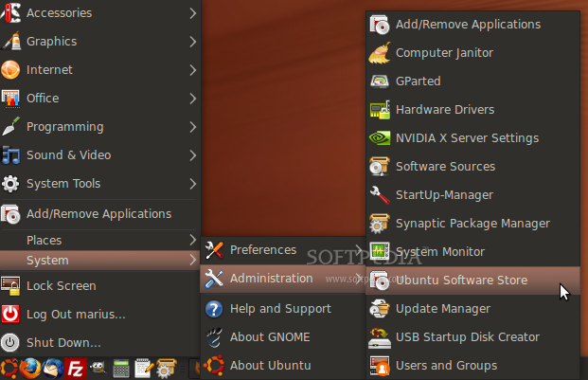The height and width of the screenshot is (380, 588).
Task: Open the Programming category
Action: (99, 127)
